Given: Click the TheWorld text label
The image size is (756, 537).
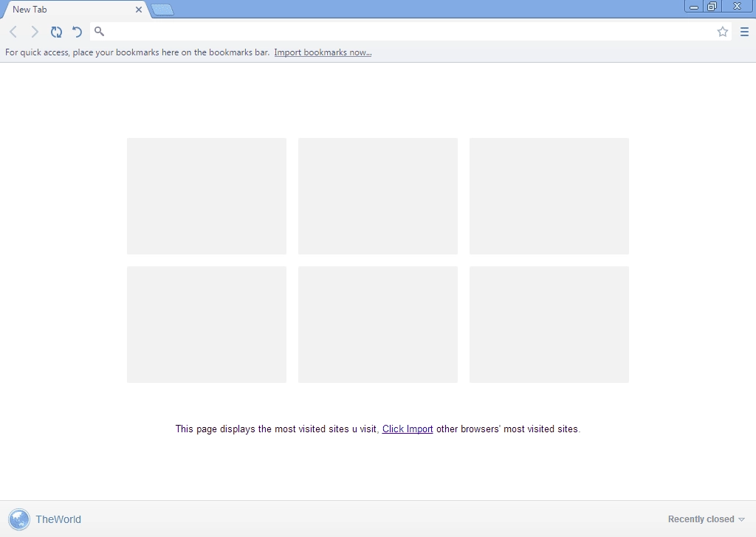Looking at the screenshot, I should (x=58, y=519).
